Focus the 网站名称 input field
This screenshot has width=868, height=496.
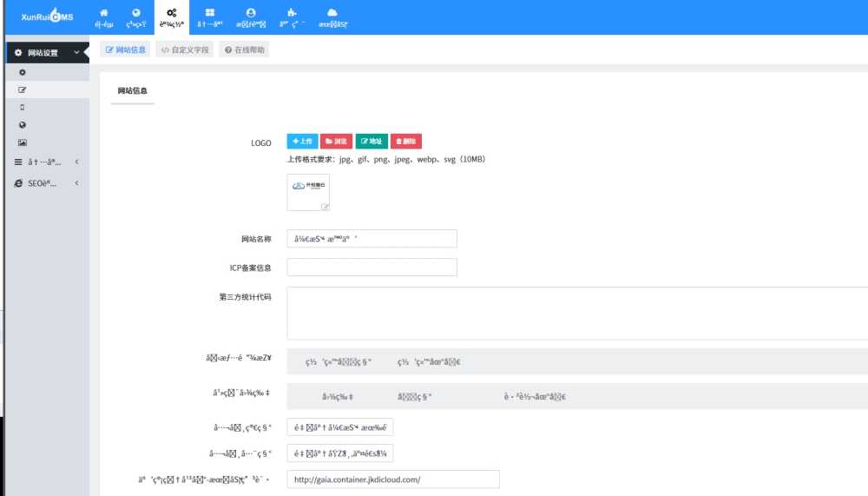tap(372, 239)
